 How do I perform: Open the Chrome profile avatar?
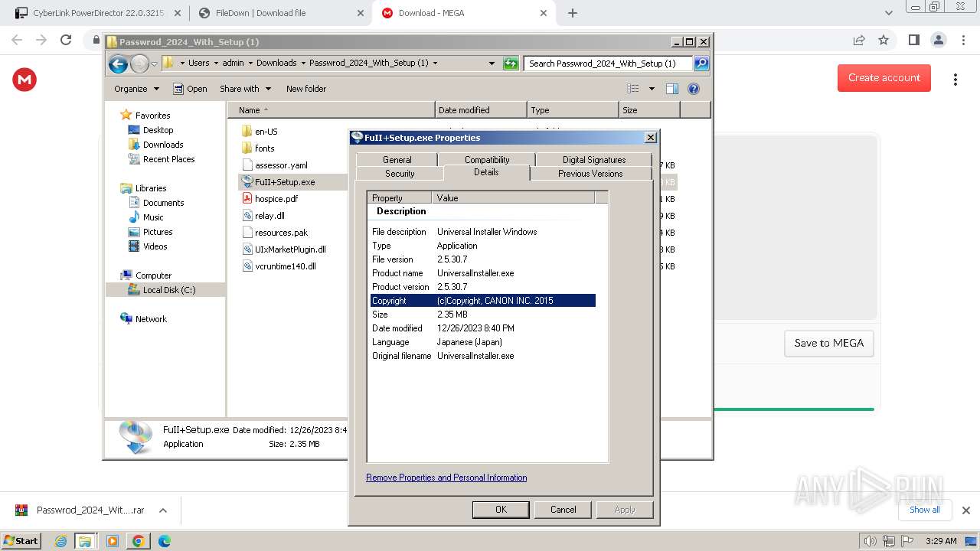[x=938, y=40]
